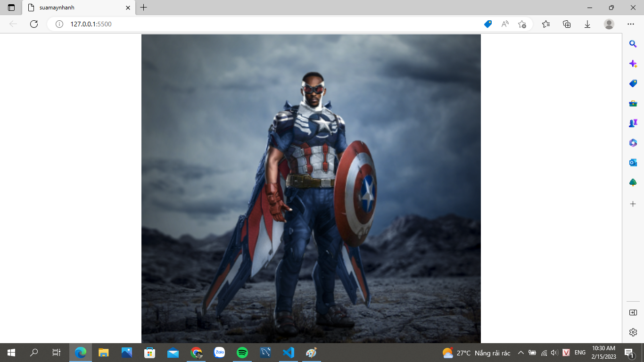
Task: Add this page to favorites
Action: [522, 24]
